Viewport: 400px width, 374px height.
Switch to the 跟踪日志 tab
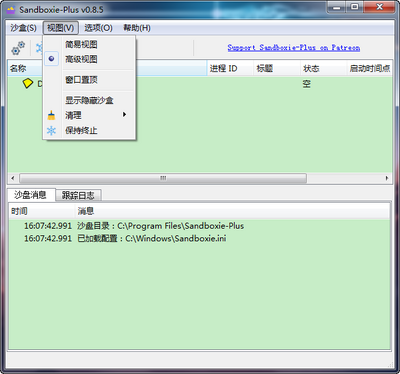pos(78,195)
